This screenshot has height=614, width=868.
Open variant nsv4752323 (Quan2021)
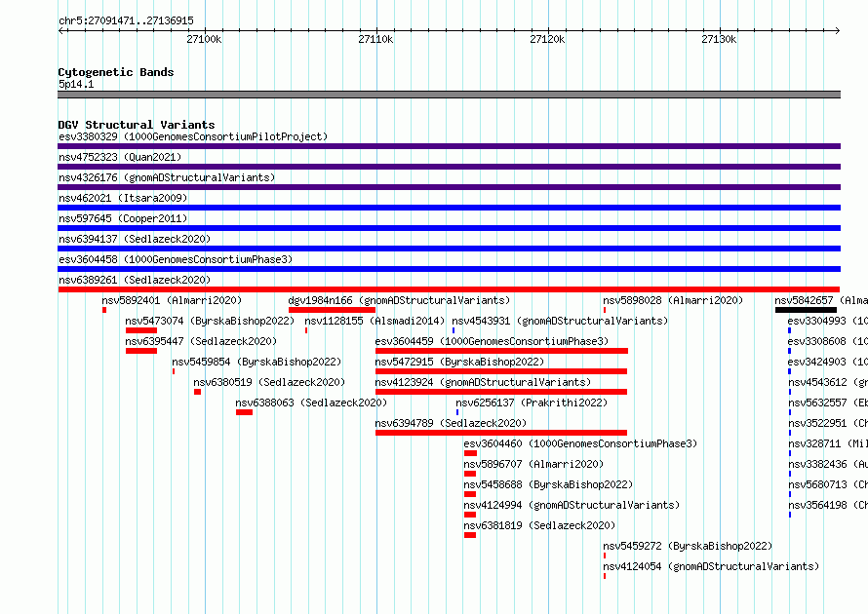point(120,157)
